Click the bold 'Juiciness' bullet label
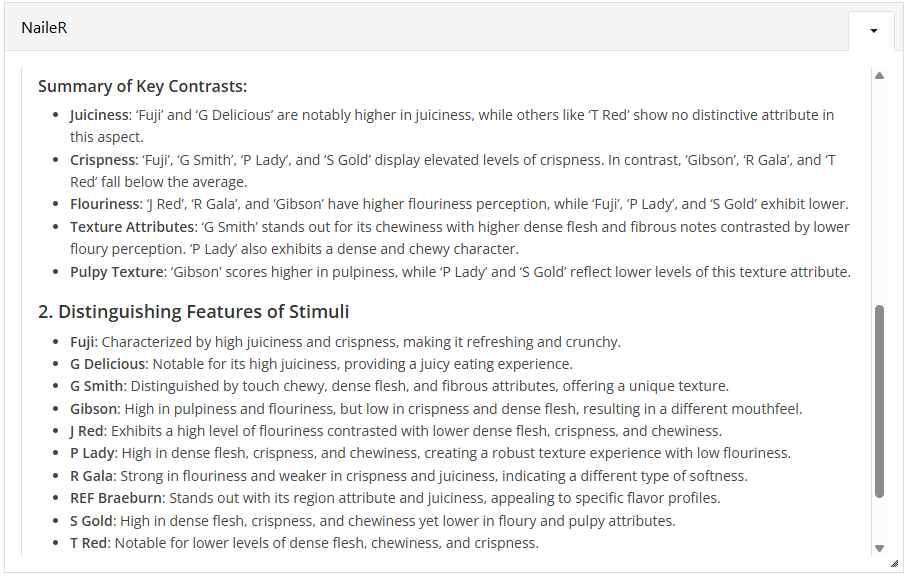This screenshot has height=577, width=908. (x=99, y=115)
